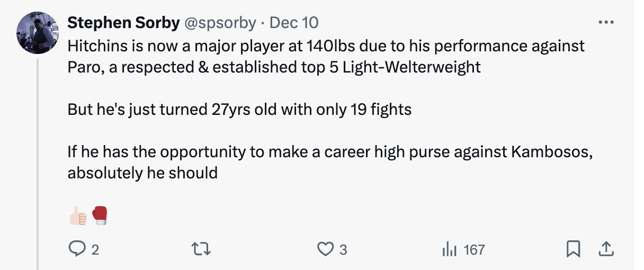Bookmark the Stephen Sorby tweet

coord(573,249)
